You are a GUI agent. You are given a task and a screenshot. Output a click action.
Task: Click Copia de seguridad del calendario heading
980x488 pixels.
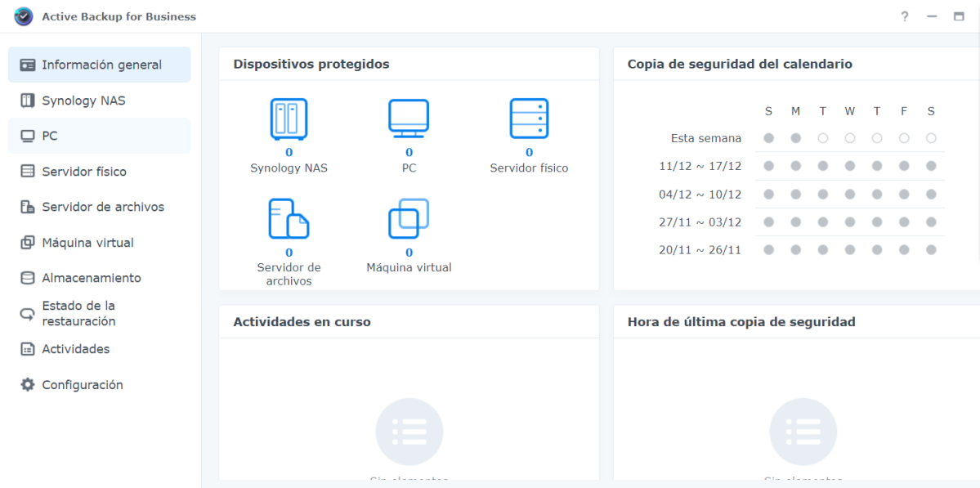tap(740, 64)
